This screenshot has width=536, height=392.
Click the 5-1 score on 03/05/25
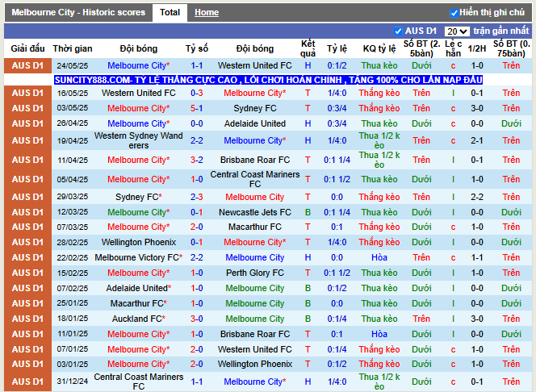(x=196, y=108)
